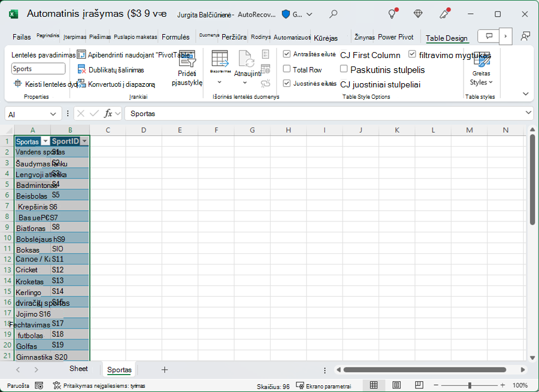Image resolution: width=539 pixels, height=392 pixels.
Task: Click the horizontal scrollbar
Action: (425, 370)
